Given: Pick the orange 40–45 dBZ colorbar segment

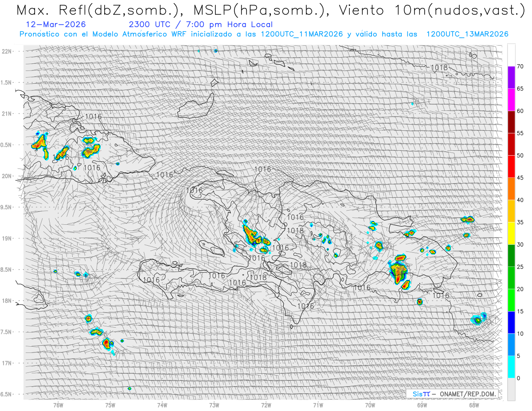Looking at the screenshot, I should coord(511,189).
